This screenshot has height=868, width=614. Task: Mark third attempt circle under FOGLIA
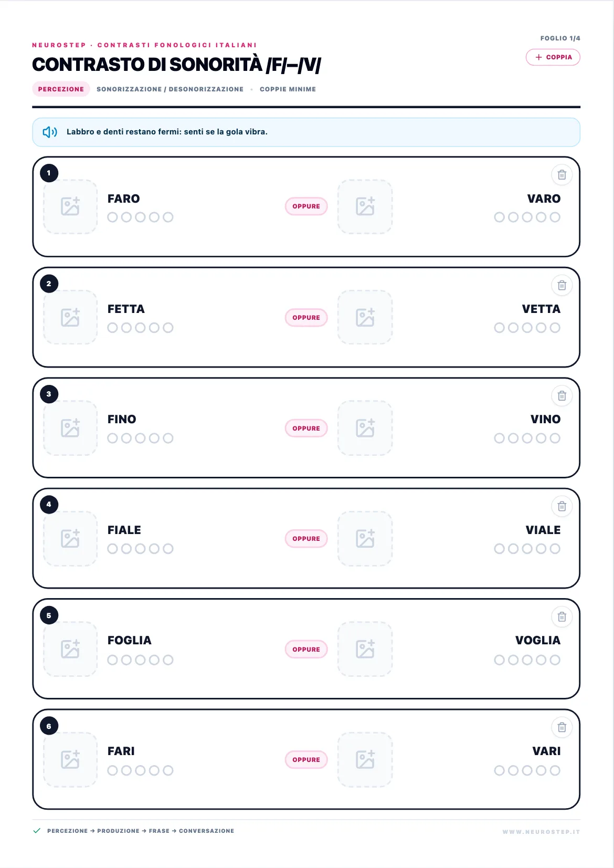pos(140,660)
